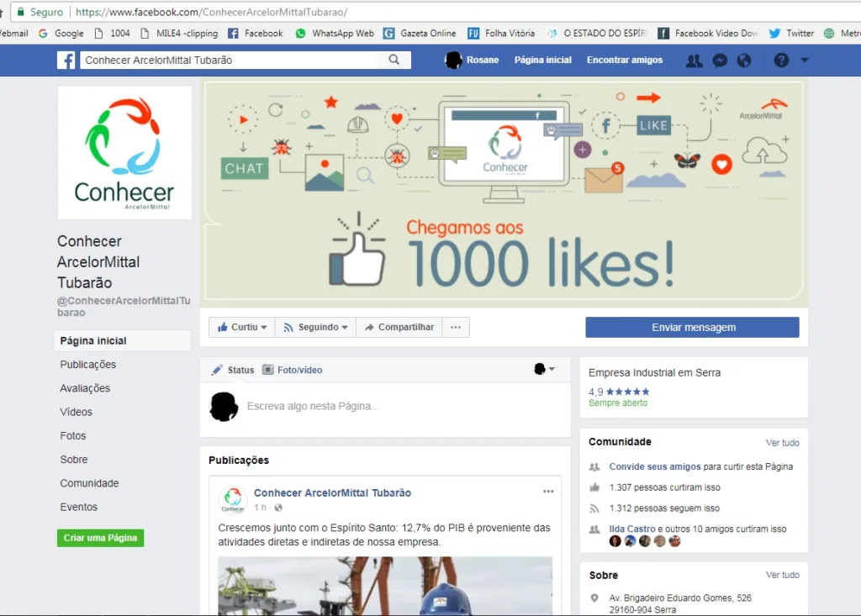Open the more options ellipsis next to Compartilhar

[456, 327]
